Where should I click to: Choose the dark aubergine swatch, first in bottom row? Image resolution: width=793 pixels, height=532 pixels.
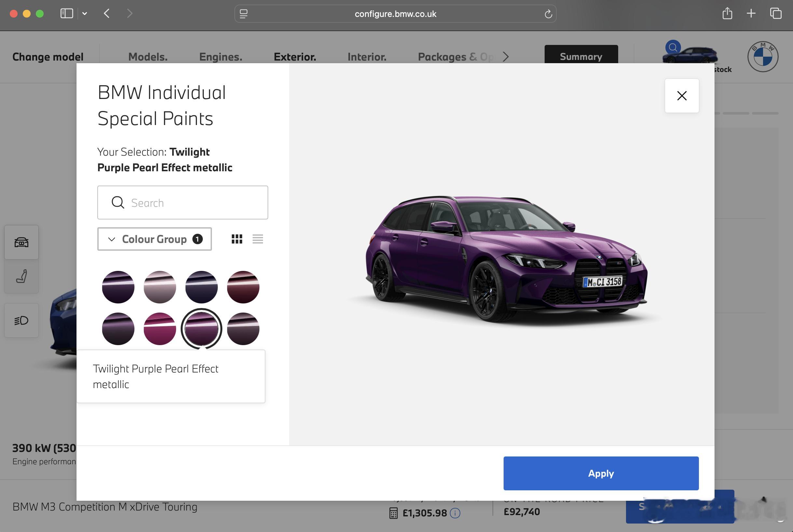tap(118, 329)
